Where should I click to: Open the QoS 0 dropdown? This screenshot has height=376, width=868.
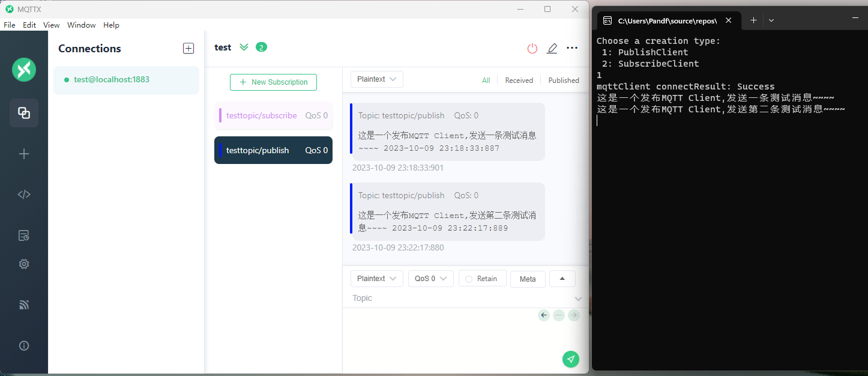[430, 279]
